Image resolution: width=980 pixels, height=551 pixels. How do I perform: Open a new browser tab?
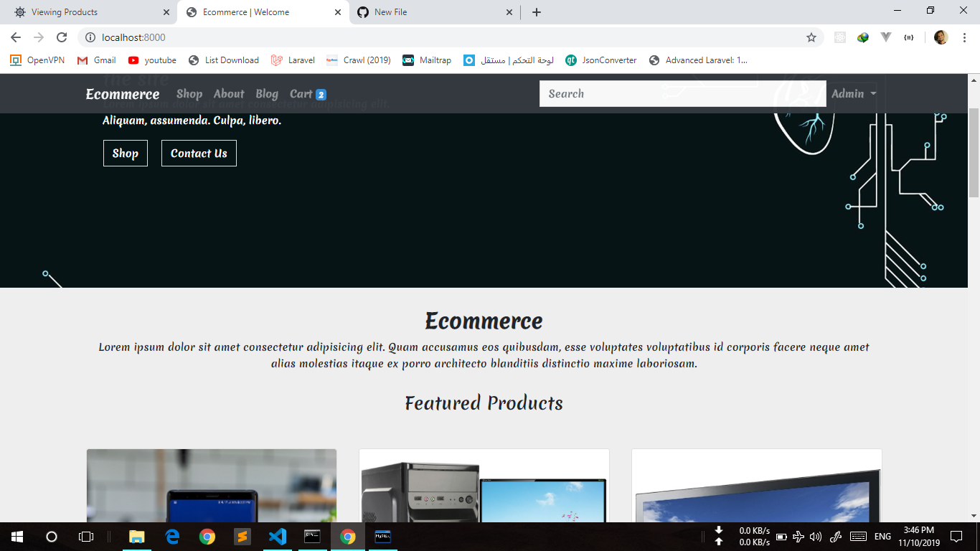pos(537,12)
